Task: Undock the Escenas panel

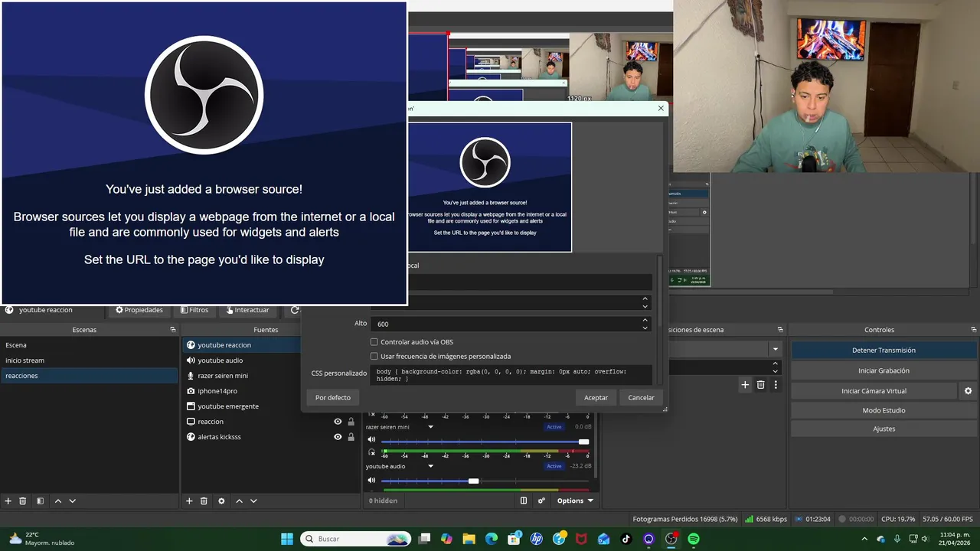Action: pyautogui.click(x=172, y=330)
